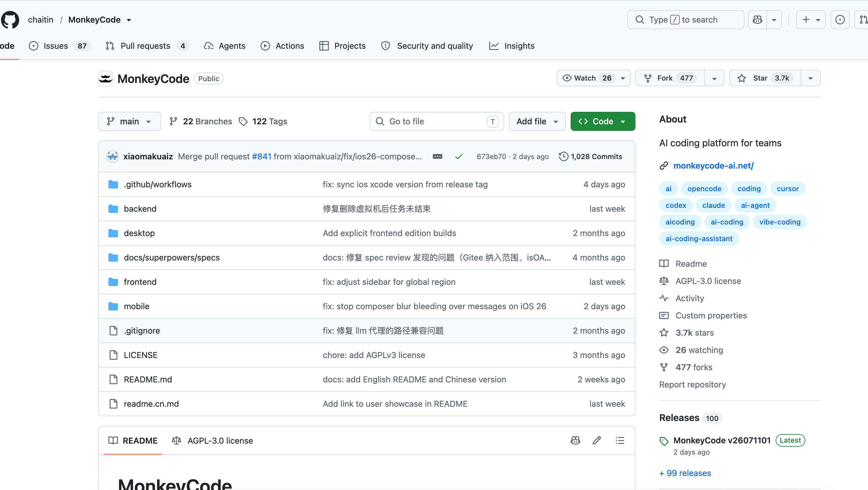Click the expand commit message ellipsis
This screenshot has height=490, width=868.
[x=437, y=156]
